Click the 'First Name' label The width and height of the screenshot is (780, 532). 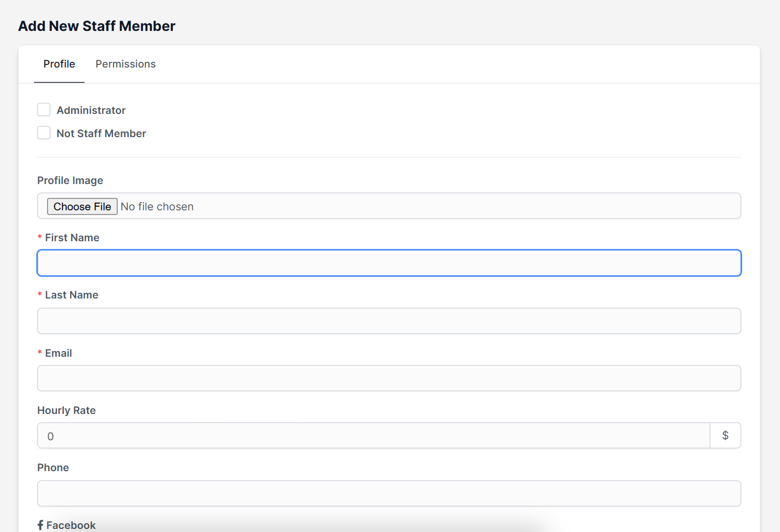pyautogui.click(x=72, y=238)
